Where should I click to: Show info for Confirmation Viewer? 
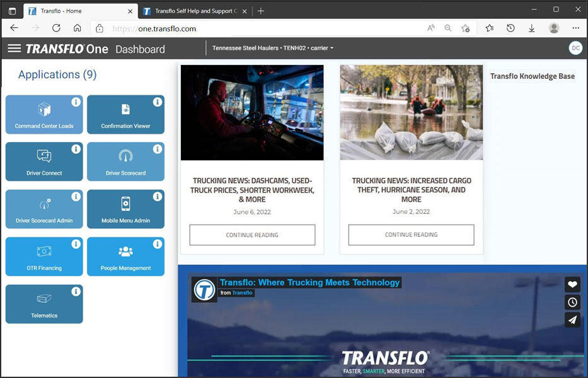[x=158, y=102]
